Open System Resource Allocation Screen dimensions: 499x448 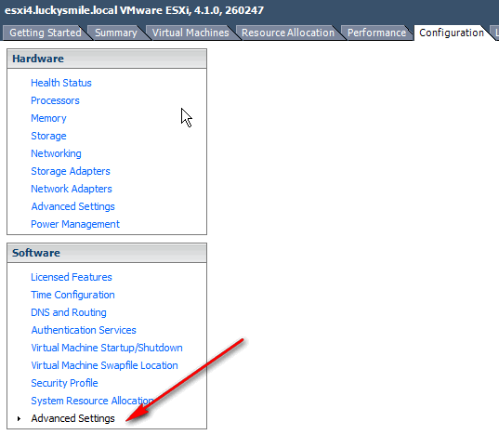(92, 401)
